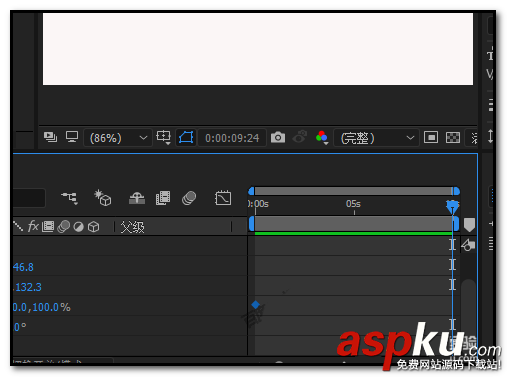Toggle the transparency grid checkerboard

pyautogui.click(x=453, y=137)
